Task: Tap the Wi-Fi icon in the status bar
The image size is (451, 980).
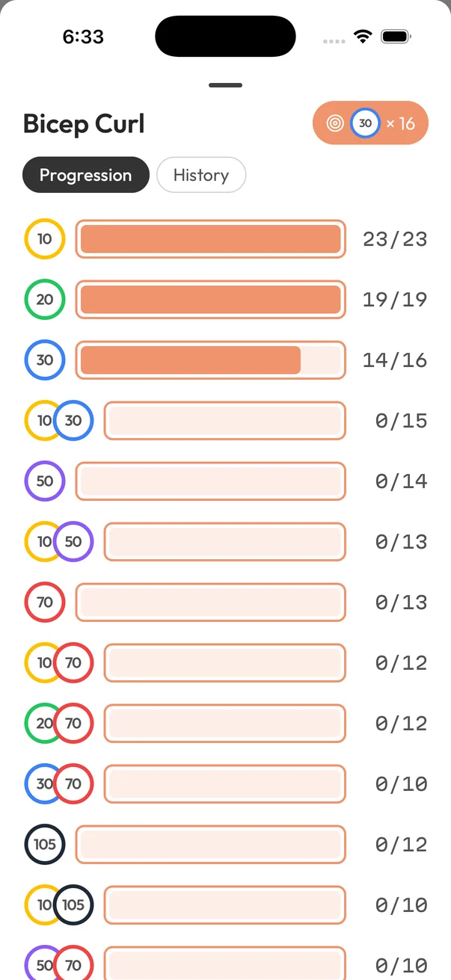Action: click(x=363, y=35)
